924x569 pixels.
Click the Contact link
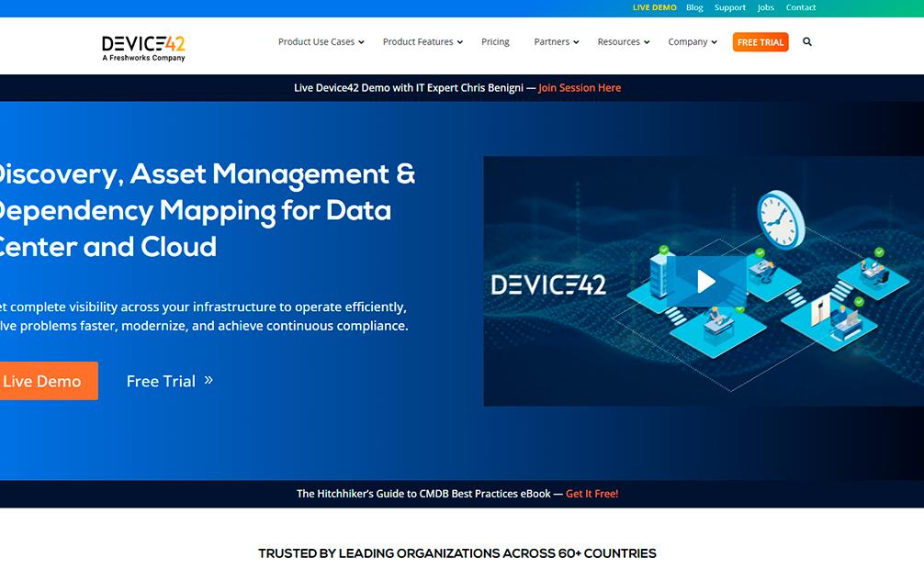click(x=801, y=7)
